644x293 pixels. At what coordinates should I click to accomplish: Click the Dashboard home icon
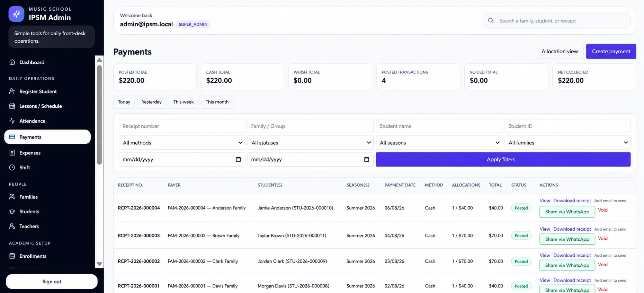(x=12, y=62)
